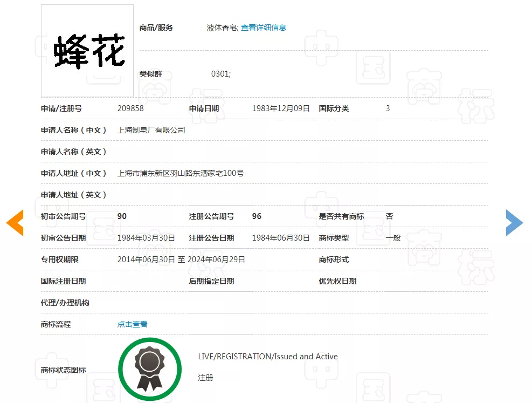Image resolution: width=532 pixels, height=403 pixels.
Task: Click the 后期指定日期 label
Action: point(211,281)
